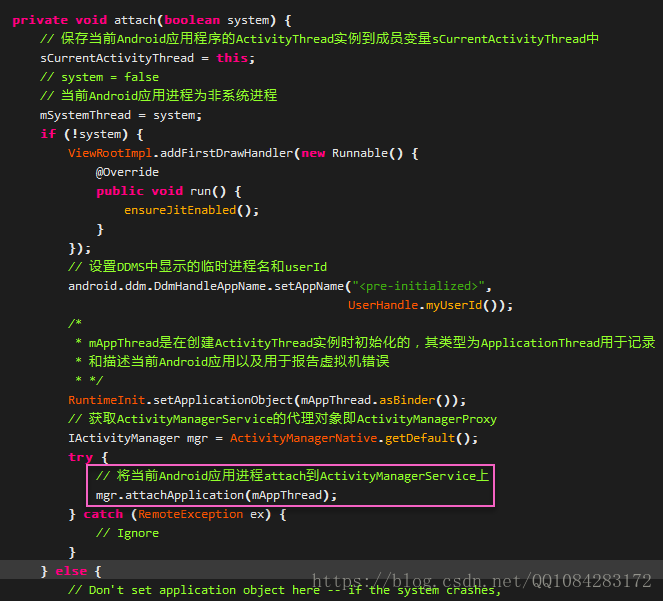Click the ActivityManagerProxy comment line
The width and height of the screenshot is (663, 601).
pos(282,419)
